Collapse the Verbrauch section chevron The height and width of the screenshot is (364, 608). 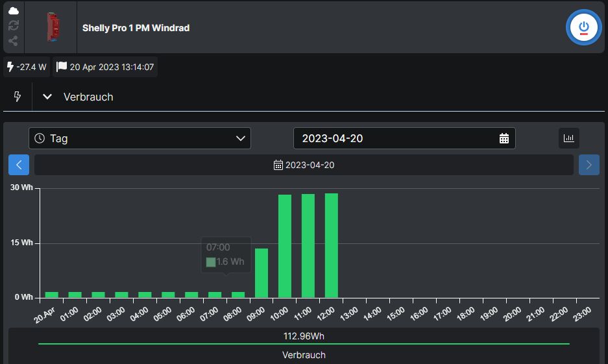[x=47, y=97]
